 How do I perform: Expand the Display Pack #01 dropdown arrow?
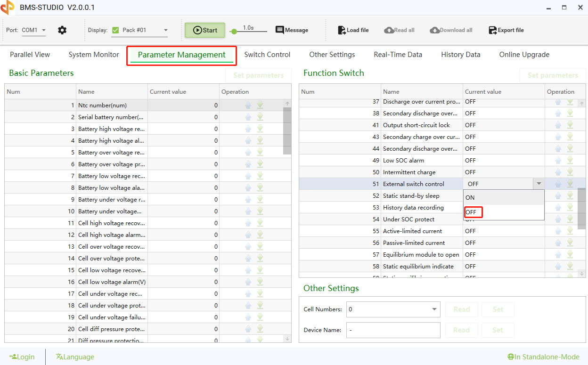click(165, 30)
